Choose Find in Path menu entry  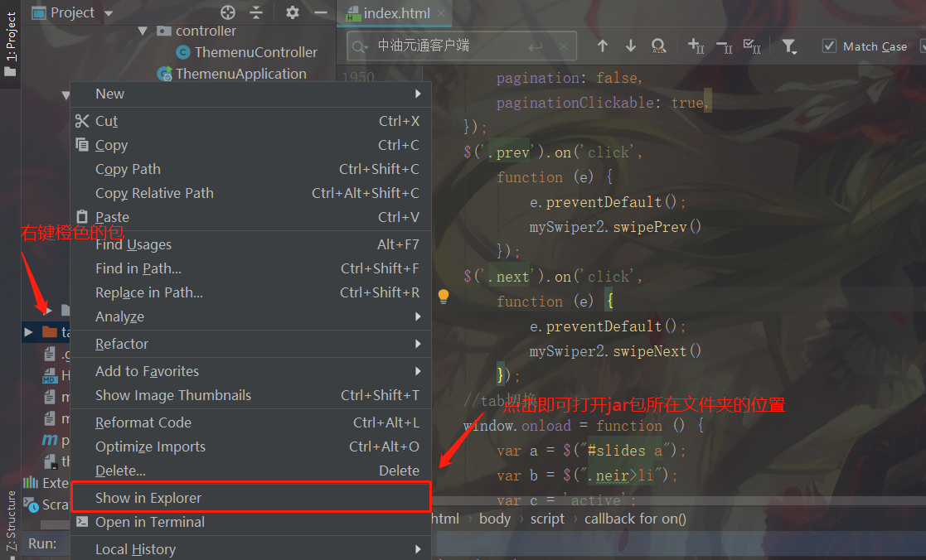[x=251, y=268]
